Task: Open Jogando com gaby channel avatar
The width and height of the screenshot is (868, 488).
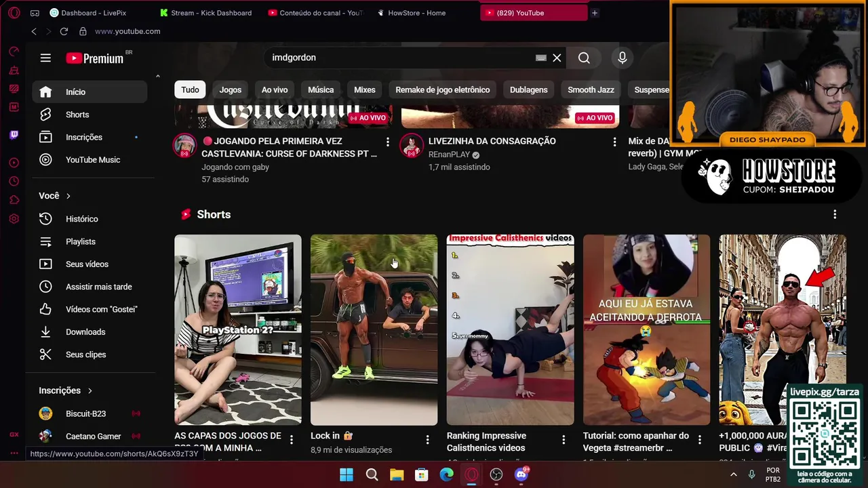Action: click(x=184, y=146)
